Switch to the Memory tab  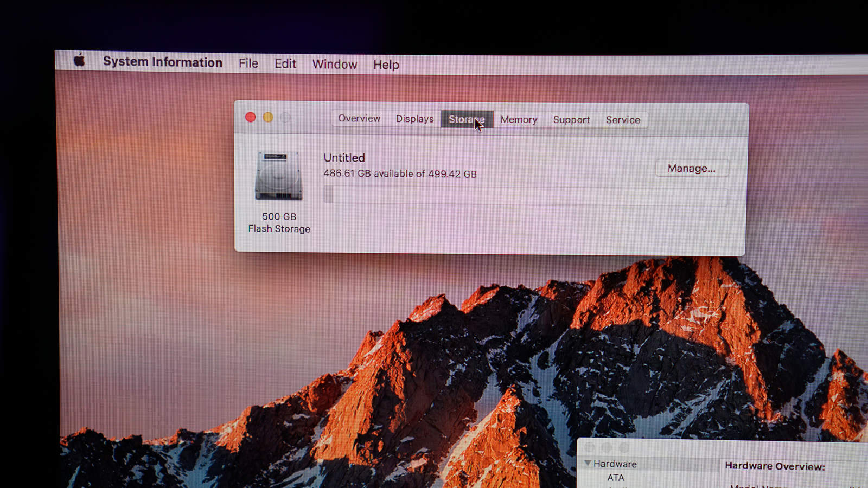pyautogui.click(x=519, y=119)
